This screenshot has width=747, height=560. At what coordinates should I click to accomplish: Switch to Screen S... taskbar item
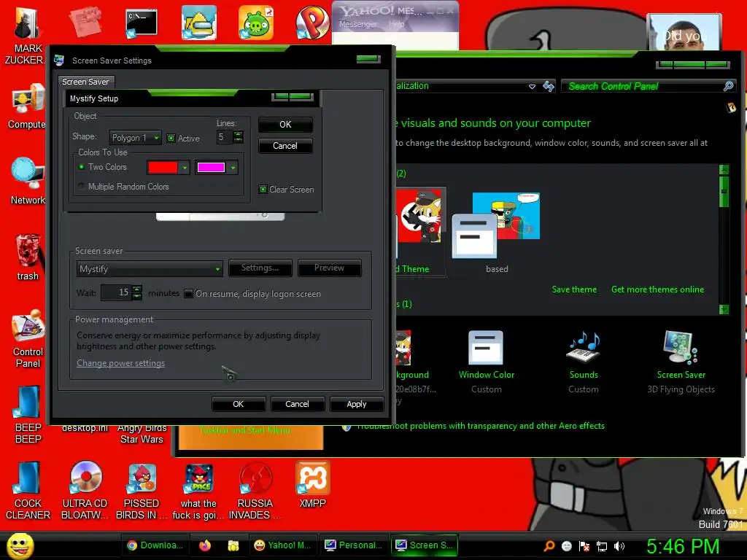tap(425, 545)
